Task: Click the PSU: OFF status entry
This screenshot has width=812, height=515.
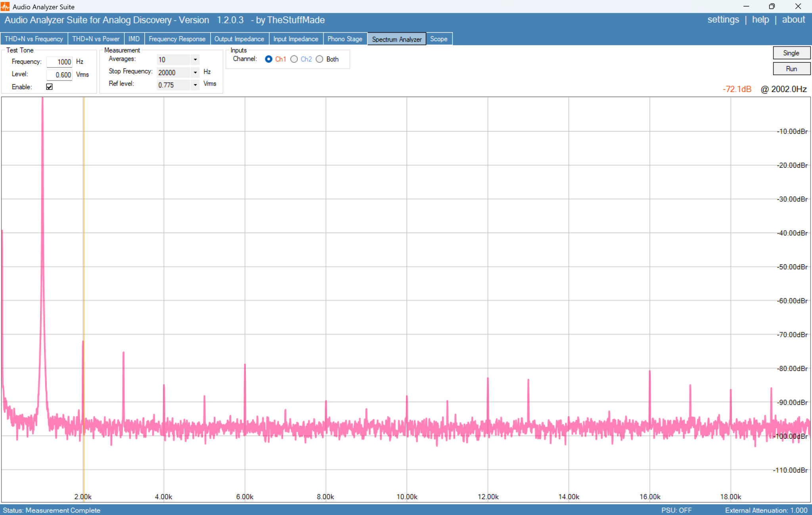Action: click(676, 510)
